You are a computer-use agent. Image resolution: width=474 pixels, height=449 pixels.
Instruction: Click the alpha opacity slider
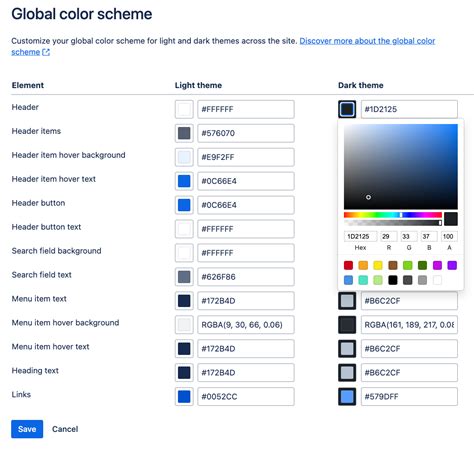[393, 223]
